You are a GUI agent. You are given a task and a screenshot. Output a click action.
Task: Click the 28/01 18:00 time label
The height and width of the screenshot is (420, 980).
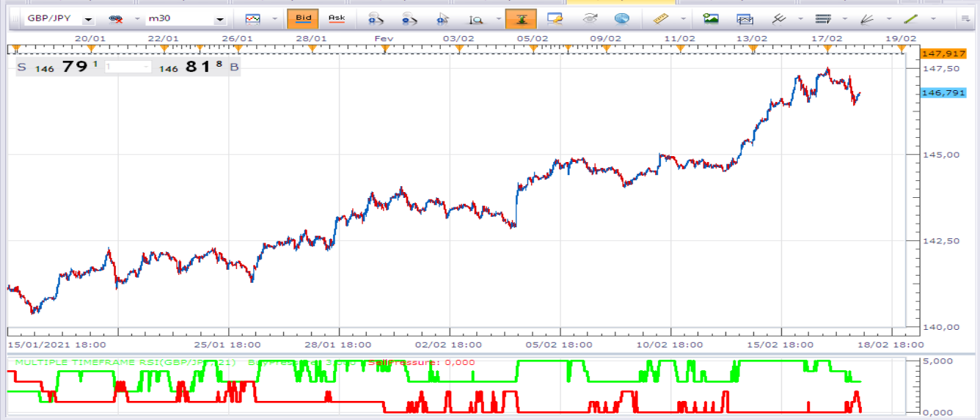pyautogui.click(x=339, y=344)
